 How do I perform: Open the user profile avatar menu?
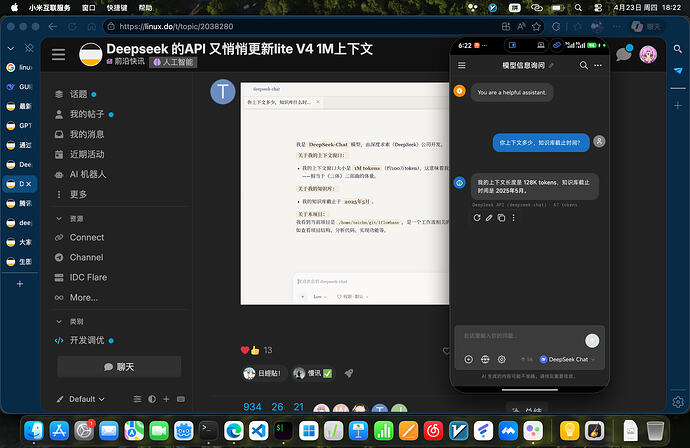tap(648, 55)
